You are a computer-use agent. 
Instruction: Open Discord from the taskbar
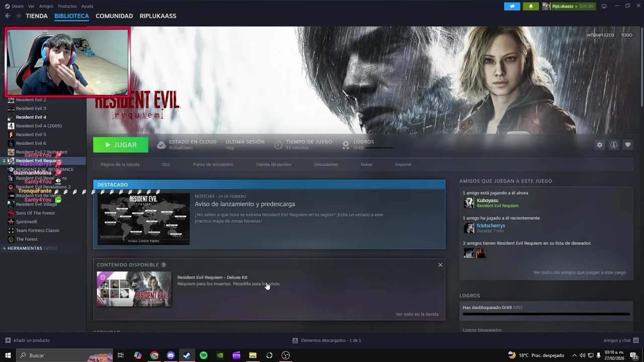[171, 355]
